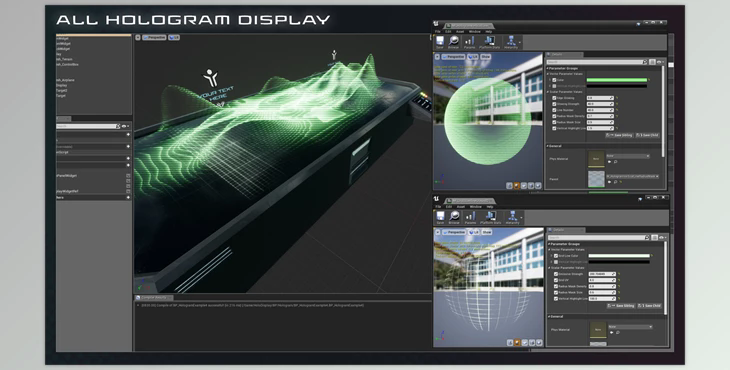Open Hierarchy dropdown arrow in lower editor toolbar

(521, 218)
